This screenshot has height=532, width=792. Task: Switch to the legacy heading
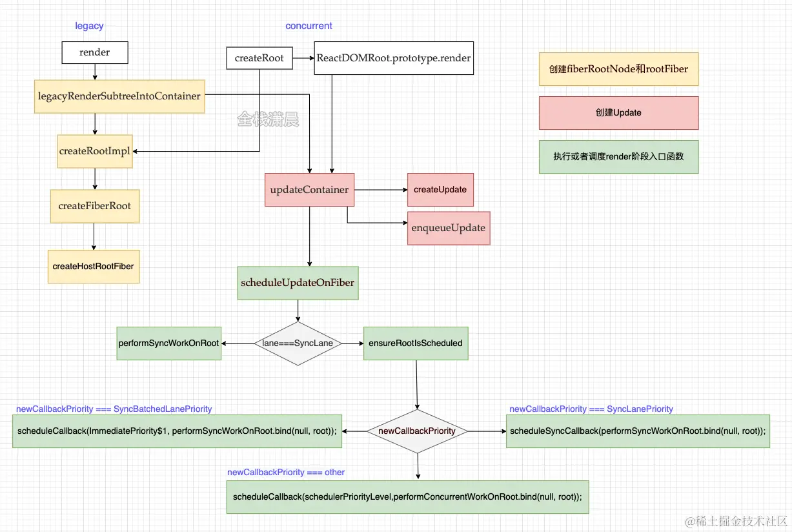88,26
